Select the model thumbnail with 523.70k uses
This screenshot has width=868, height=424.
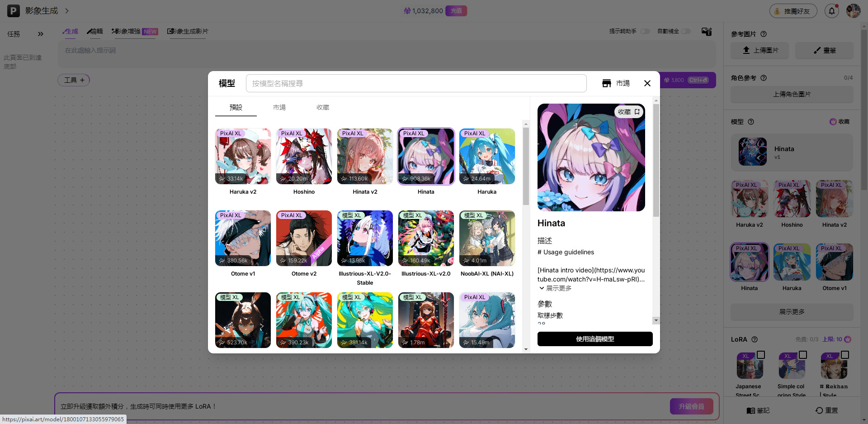[243, 320]
